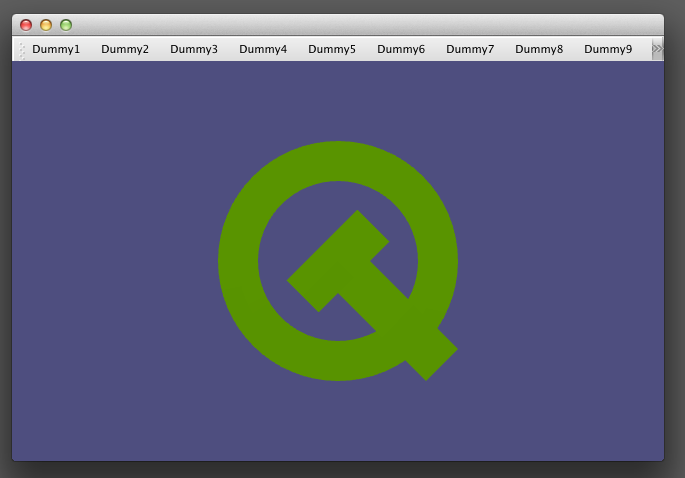Activate the Dummy4 toolbar entry
The width and height of the screenshot is (685, 478).
(263, 49)
